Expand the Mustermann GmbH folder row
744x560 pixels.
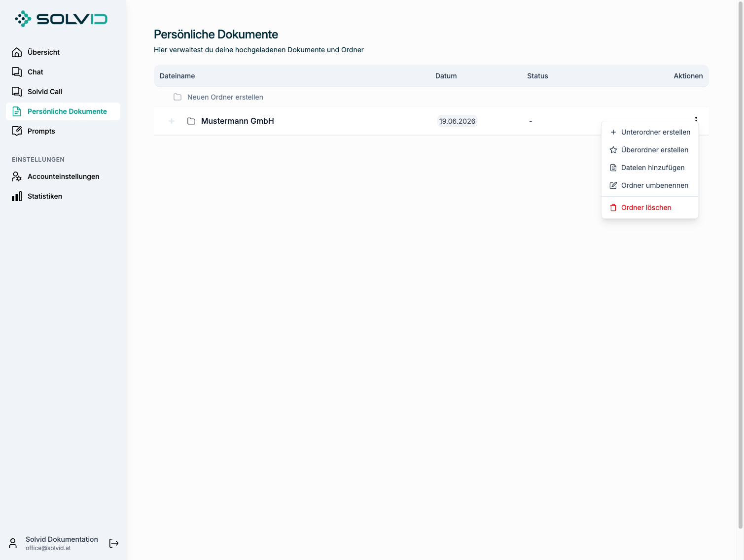(172, 121)
